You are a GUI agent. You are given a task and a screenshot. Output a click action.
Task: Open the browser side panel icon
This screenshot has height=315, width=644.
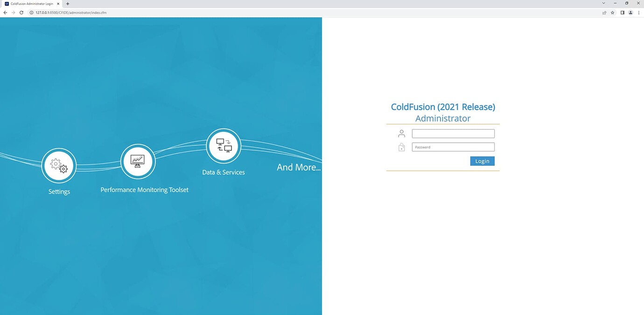click(622, 13)
